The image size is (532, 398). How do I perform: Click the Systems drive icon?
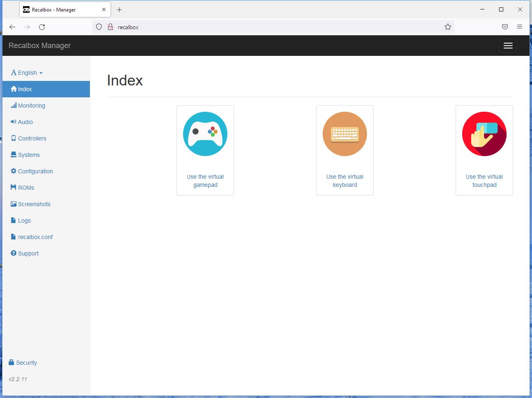(14, 155)
